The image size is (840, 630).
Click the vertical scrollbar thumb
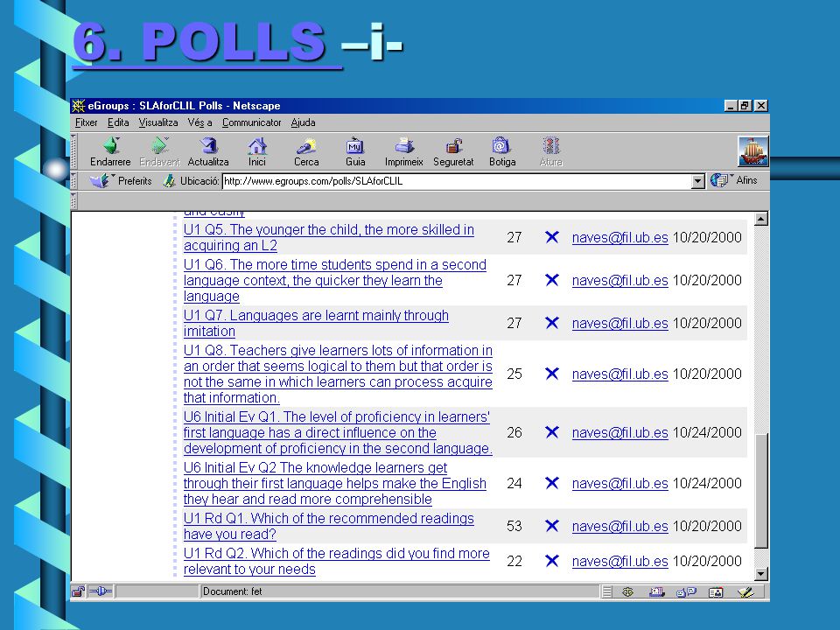pyautogui.click(x=760, y=490)
